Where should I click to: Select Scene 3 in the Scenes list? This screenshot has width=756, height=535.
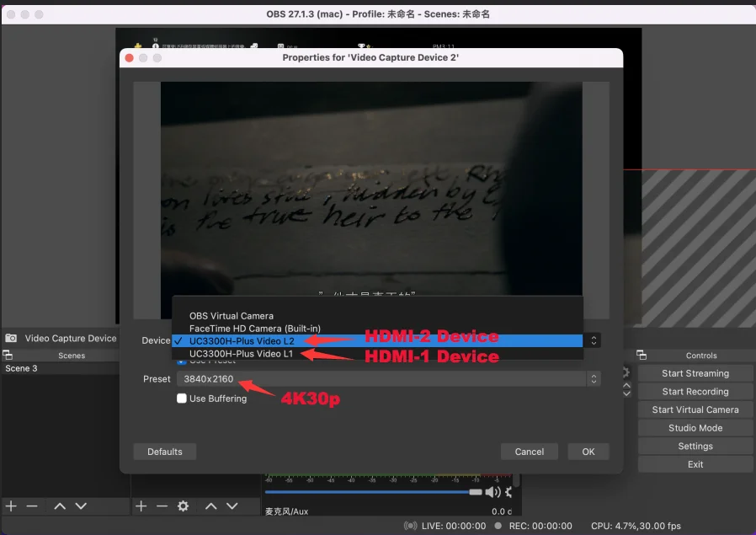tap(61, 368)
